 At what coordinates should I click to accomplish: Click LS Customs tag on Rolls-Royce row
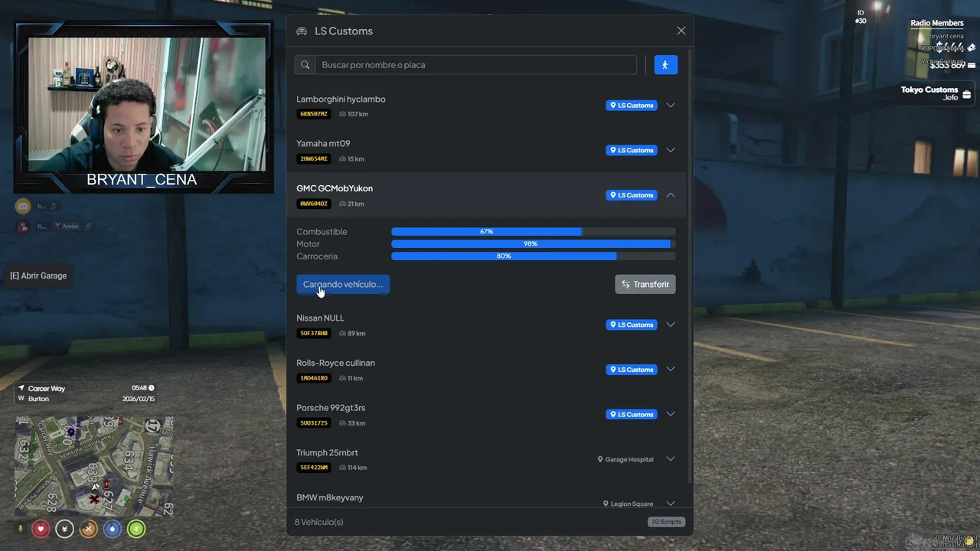[632, 370]
